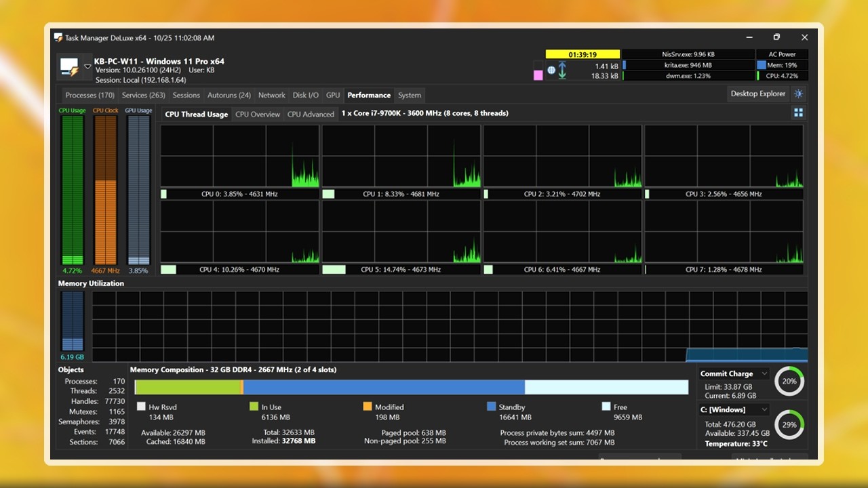Click the yellow 01:39:19 timer box
The width and height of the screenshot is (868, 488).
[583, 54]
